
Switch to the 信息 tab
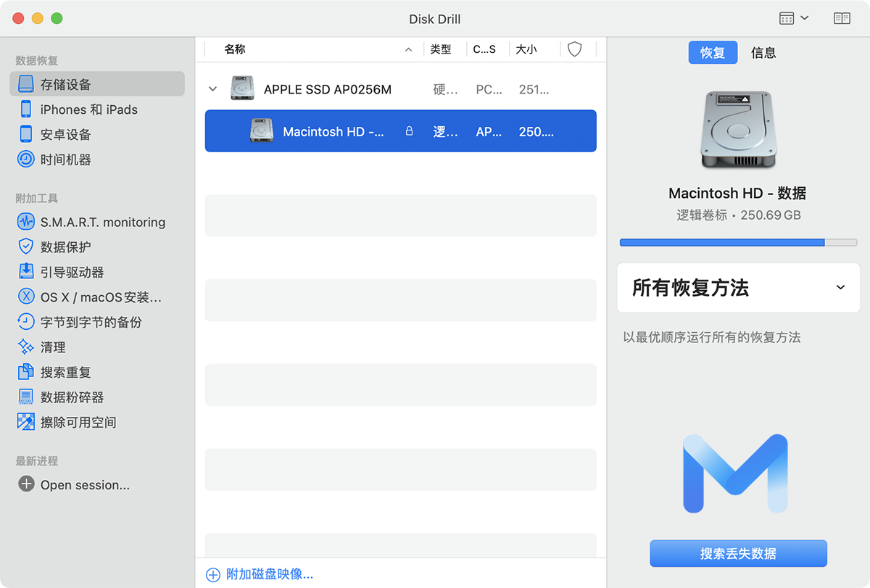(763, 53)
